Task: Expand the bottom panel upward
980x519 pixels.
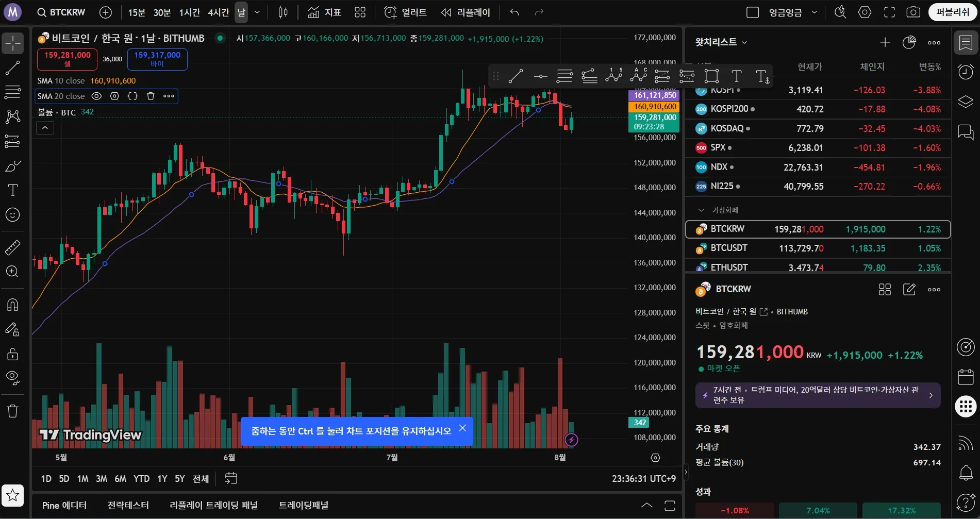Action: click(x=646, y=505)
